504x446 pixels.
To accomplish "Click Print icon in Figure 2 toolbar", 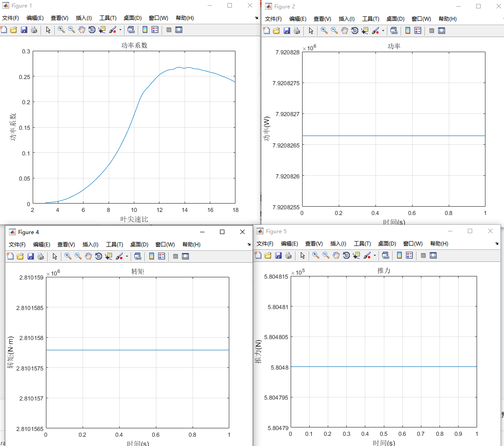I will [297, 30].
